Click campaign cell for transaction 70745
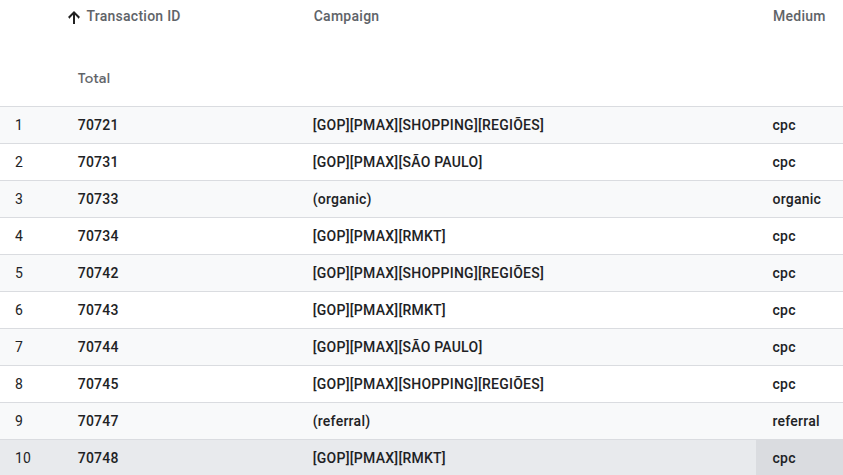The height and width of the screenshot is (475, 843). (x=428, y=384)
